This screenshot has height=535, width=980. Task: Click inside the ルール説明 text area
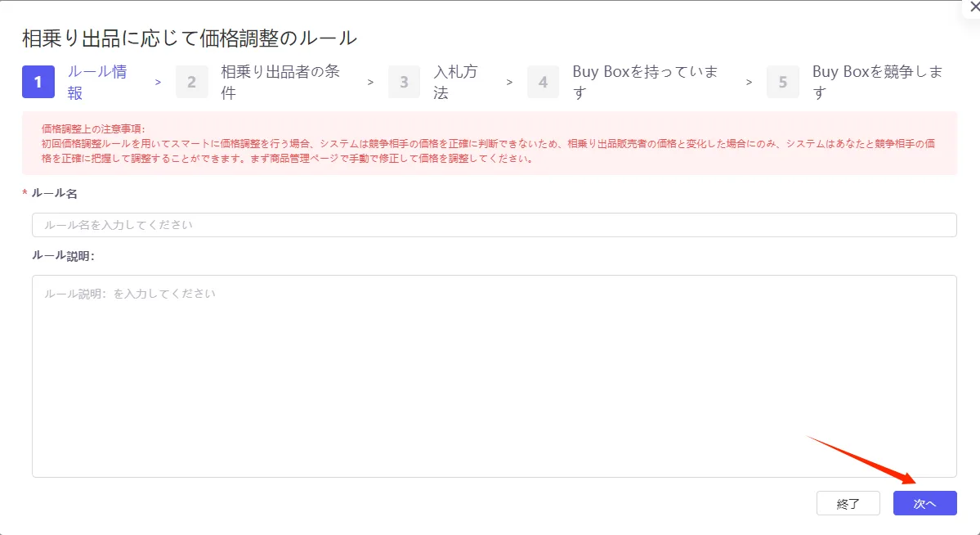(x=494, y=376)
